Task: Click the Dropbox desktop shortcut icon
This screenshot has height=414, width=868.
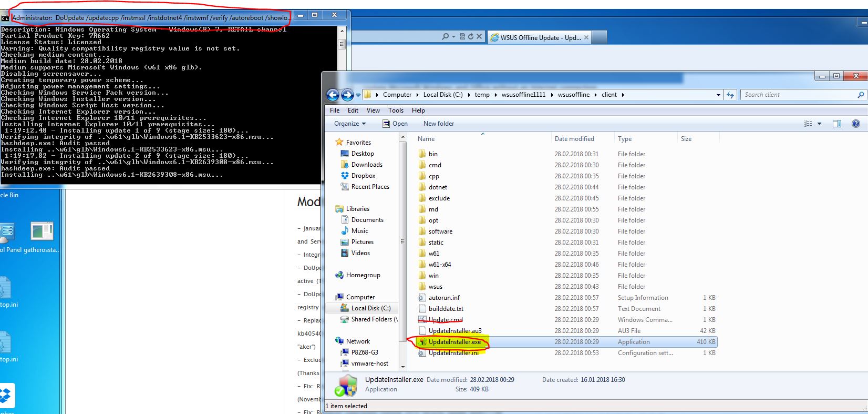Action: (x=6, y=396)
